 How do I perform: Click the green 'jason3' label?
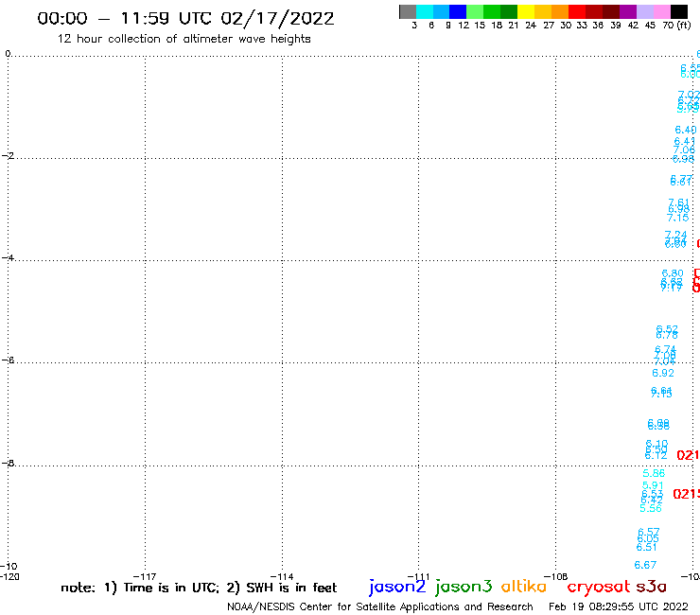[464, 587]
